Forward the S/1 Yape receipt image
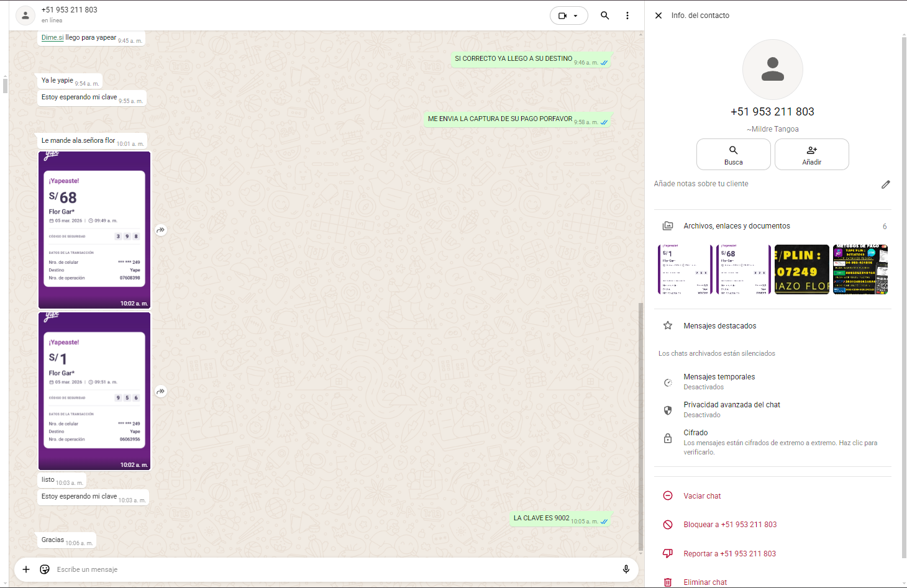The image size is (907, 588). (x=161, y=392)
